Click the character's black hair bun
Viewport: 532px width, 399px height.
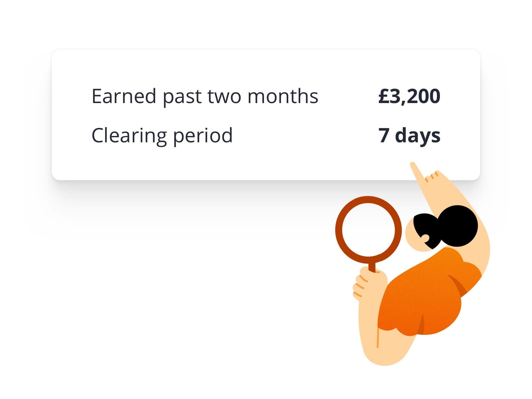(457, 226)
